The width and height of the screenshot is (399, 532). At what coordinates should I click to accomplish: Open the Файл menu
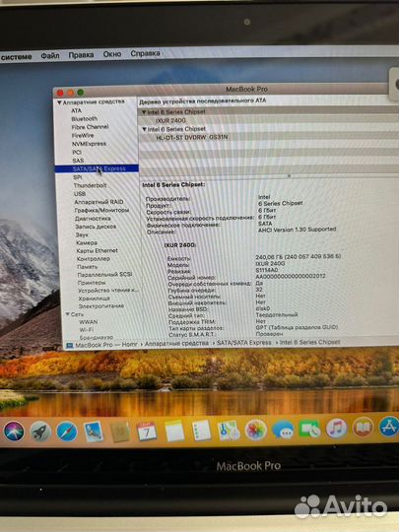pos(50,55)
